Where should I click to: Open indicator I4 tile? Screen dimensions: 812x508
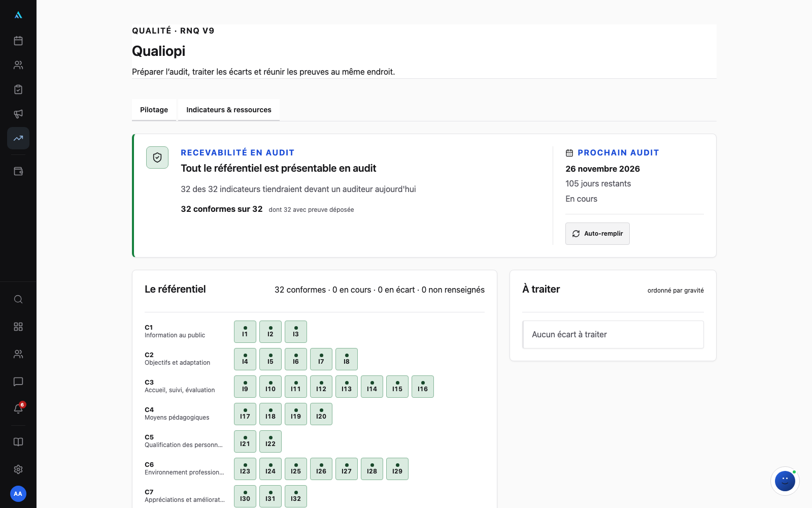click(x=245, y=359)
